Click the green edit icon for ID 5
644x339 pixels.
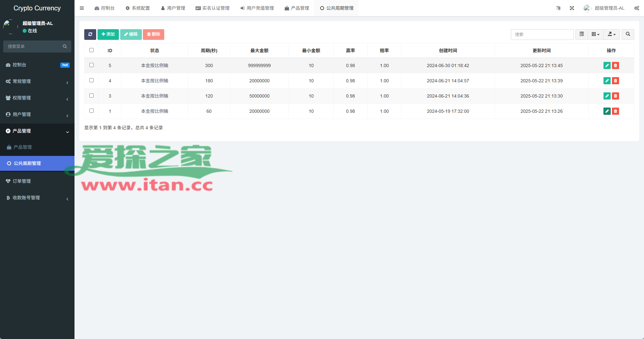point(607,65)
